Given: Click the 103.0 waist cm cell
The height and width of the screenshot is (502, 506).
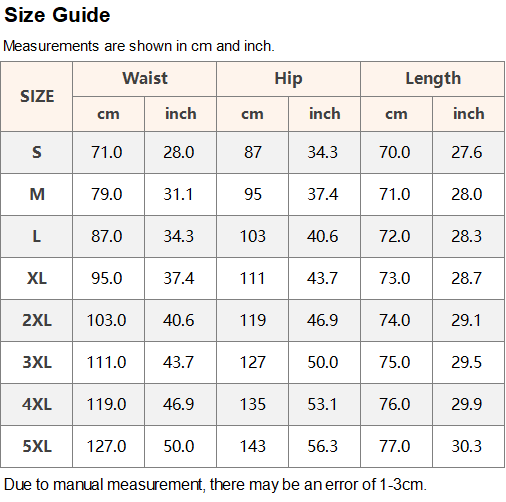Looking at the screenshot, I should [x=107, y=320].
